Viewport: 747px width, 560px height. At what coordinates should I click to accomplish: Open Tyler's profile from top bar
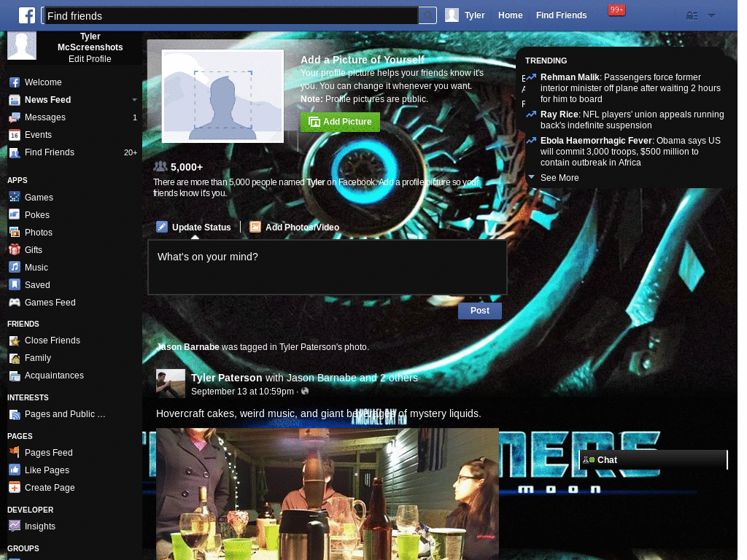(465, 15)
